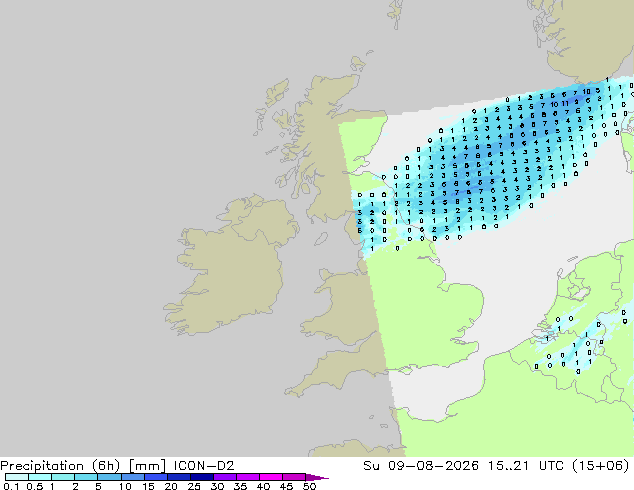The image size is (634, 490).
Task: Click the 25–30 mm dark blue swatch
Action: (201, 477)
